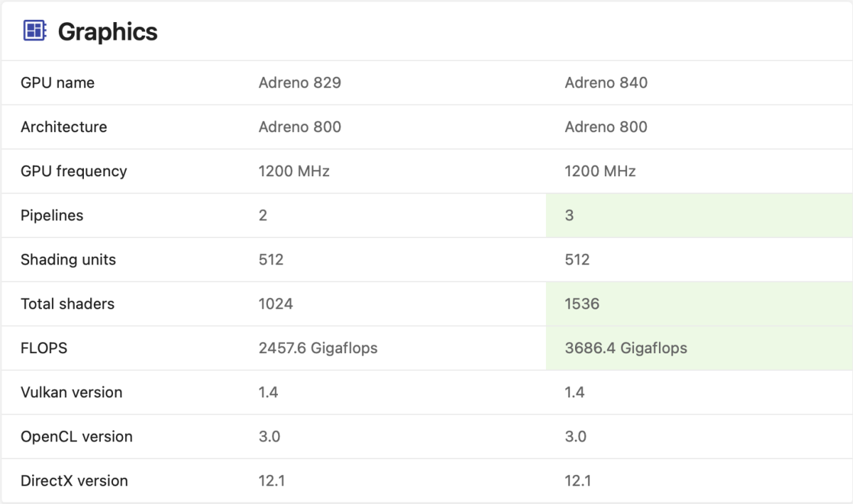Select the DirectX version label
The height and width of the screenshot is (504, 853).
(x=74, y=481)
